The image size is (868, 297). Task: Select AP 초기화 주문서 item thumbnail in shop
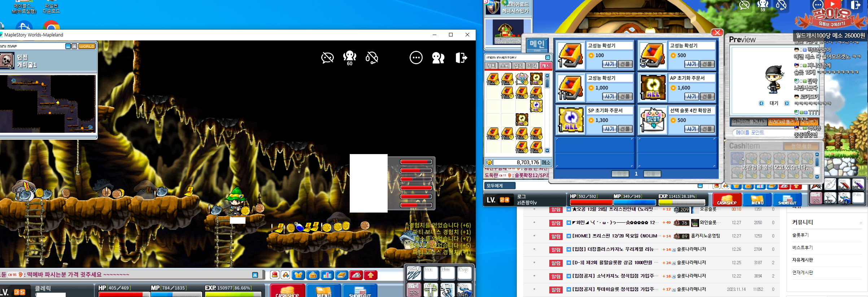coord(653,88)
